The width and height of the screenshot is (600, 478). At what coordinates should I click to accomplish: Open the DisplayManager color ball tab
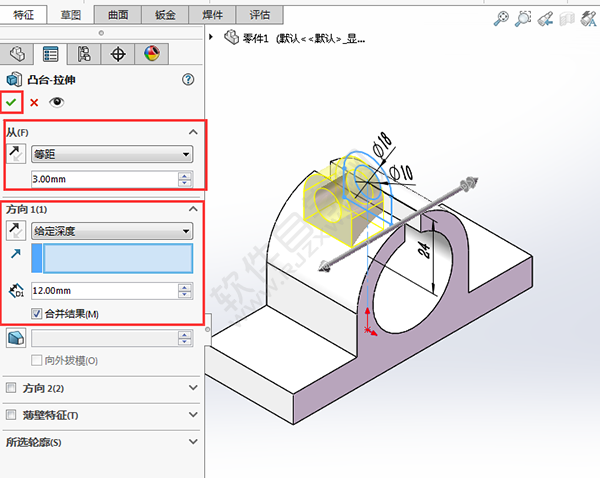point(151,54)
